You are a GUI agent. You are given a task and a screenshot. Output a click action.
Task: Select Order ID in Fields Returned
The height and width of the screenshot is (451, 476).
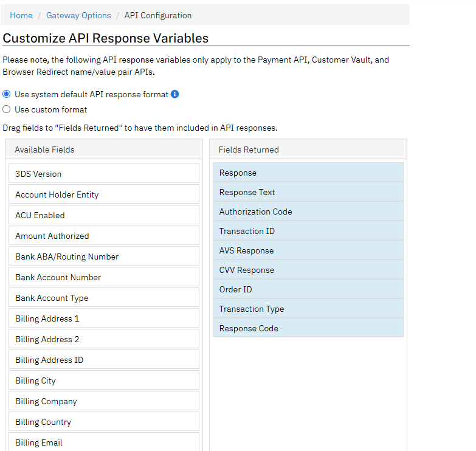308,289
